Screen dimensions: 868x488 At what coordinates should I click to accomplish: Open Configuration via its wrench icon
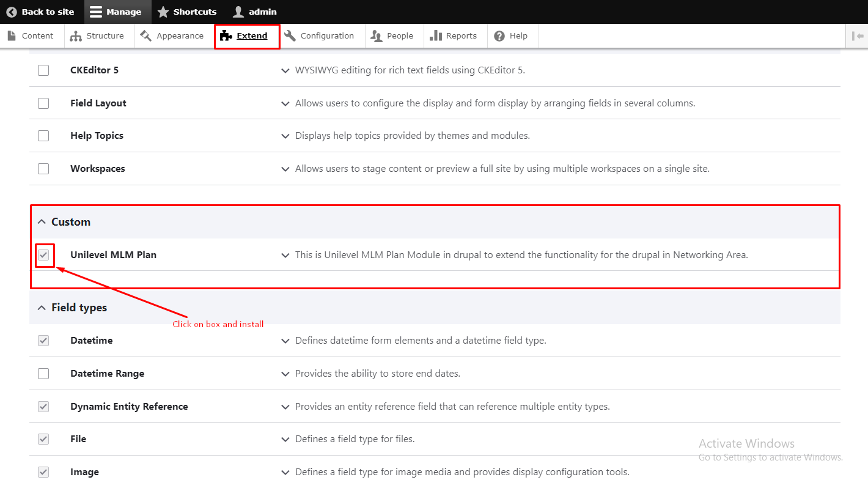(x=290, y=36)
